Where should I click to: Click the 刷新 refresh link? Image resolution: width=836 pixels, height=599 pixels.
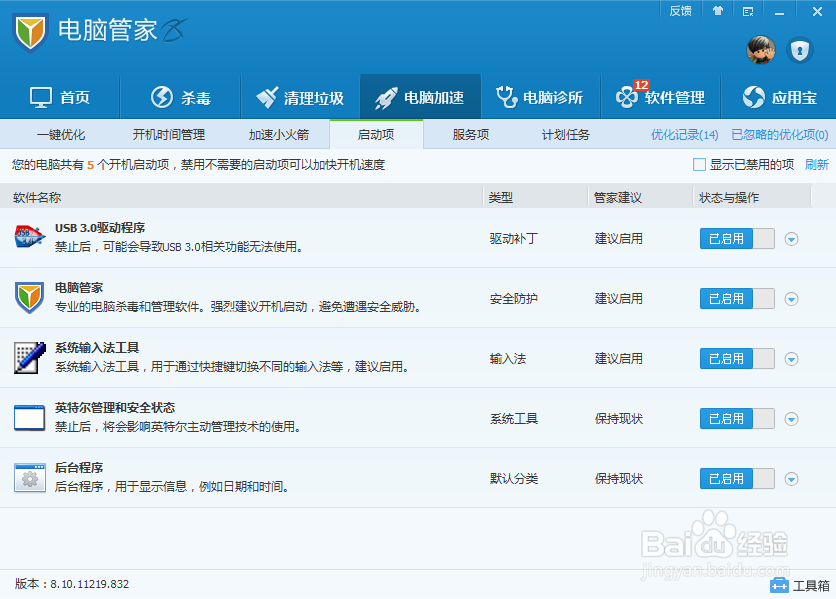[817, 164]
